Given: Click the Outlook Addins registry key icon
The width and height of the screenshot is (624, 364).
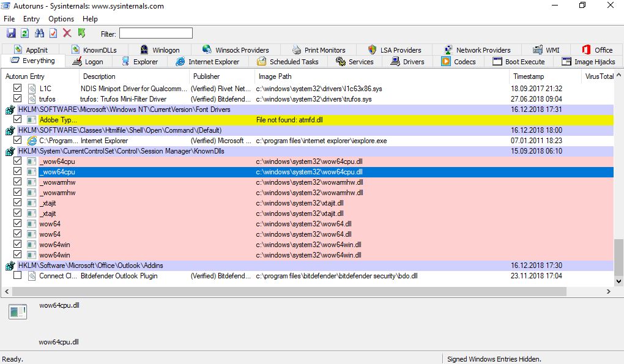Looking at the screenshot, I should [x=10, y=266].
